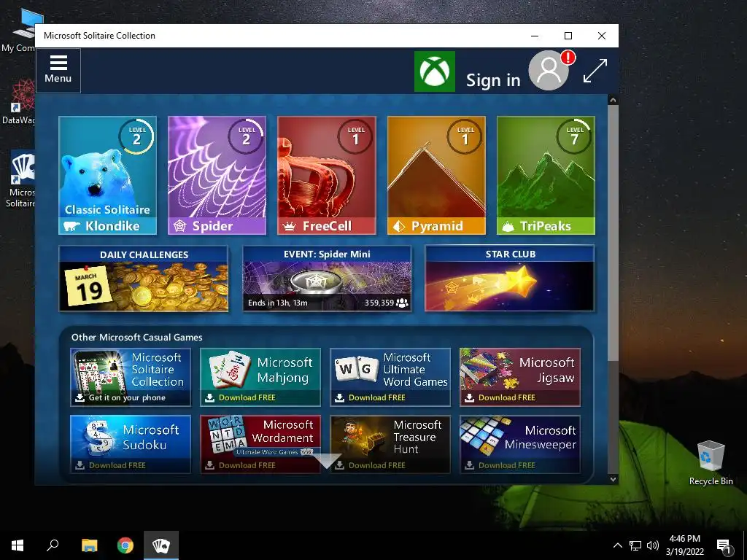Start the FreeCell game tile
The height and width of the screenshot is (560, 747).
point(326,175)
